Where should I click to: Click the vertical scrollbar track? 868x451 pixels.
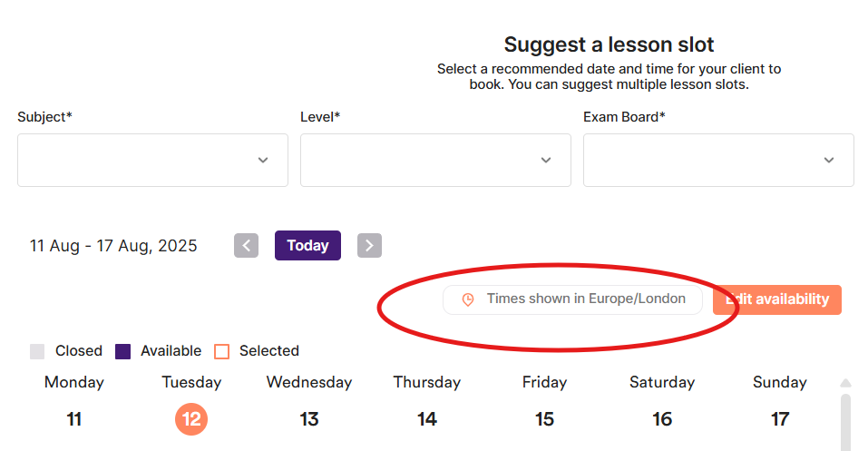tap(846, 422)
